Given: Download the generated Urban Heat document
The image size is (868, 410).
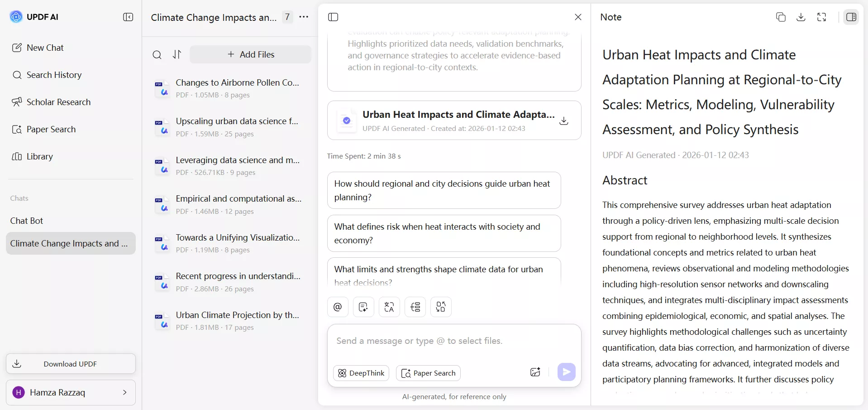Looking at the screenshot, I should click(563, 121).
